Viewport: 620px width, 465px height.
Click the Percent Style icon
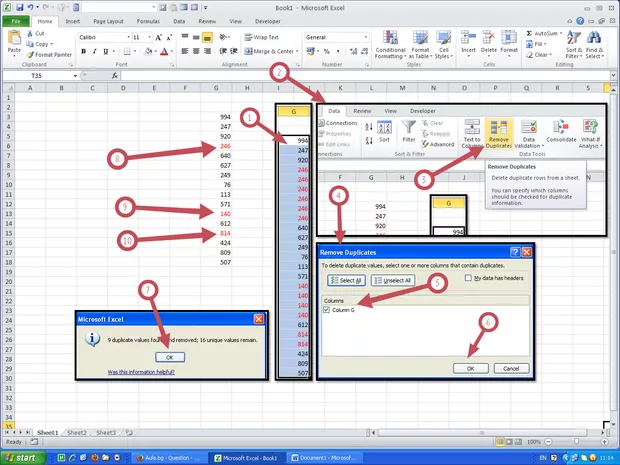(x=327, y=51)
